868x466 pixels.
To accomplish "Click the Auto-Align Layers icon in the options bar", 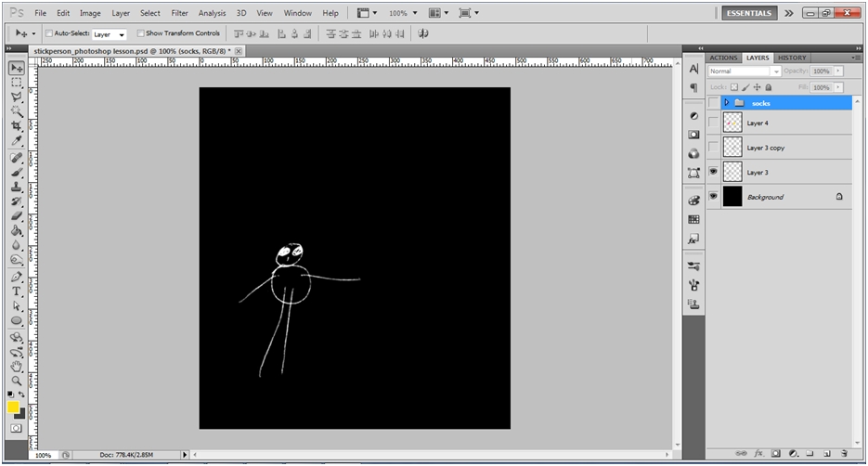I will (423, 33).
